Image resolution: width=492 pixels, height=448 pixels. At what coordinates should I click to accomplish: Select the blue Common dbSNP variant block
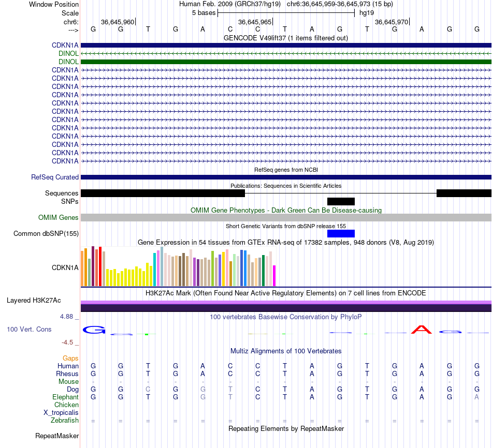coord(341,233)
